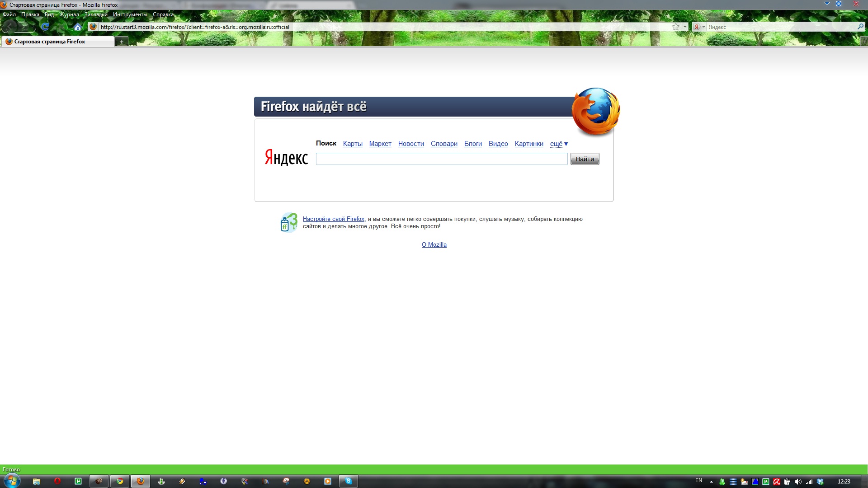The height and width of the screenshot is (488, 868).
Task: Open the Закладки menu
Action: 96,14
